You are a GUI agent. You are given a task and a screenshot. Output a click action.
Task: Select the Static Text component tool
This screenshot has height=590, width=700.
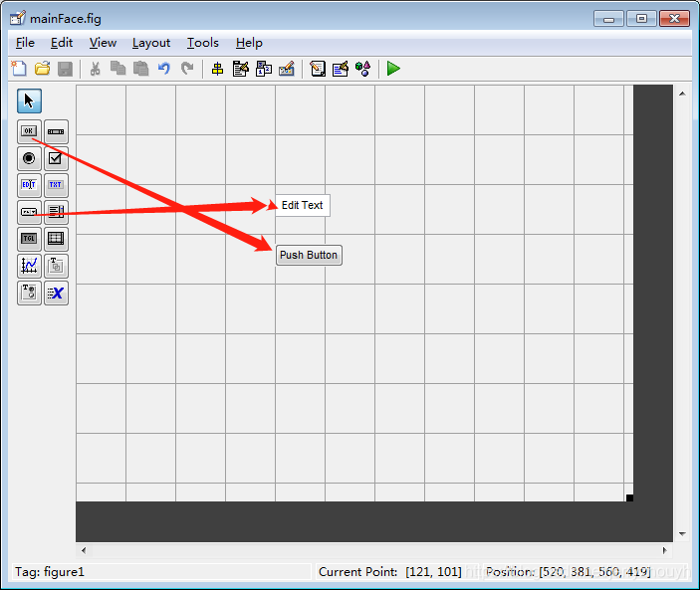tap(56, 185)
